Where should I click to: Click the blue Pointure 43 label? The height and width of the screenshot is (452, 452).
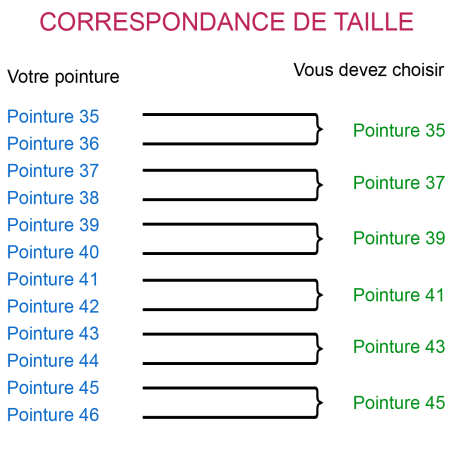(x=53, y=334)
